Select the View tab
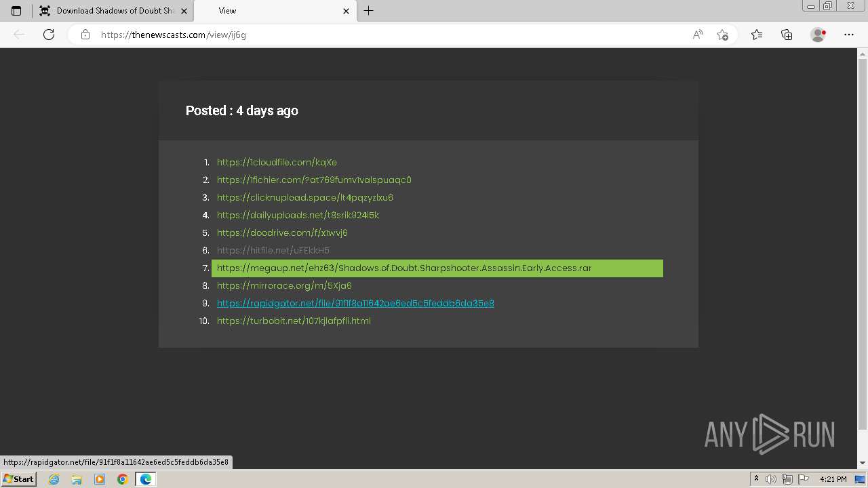Screen dimensions: 868x488 (275, 11)
